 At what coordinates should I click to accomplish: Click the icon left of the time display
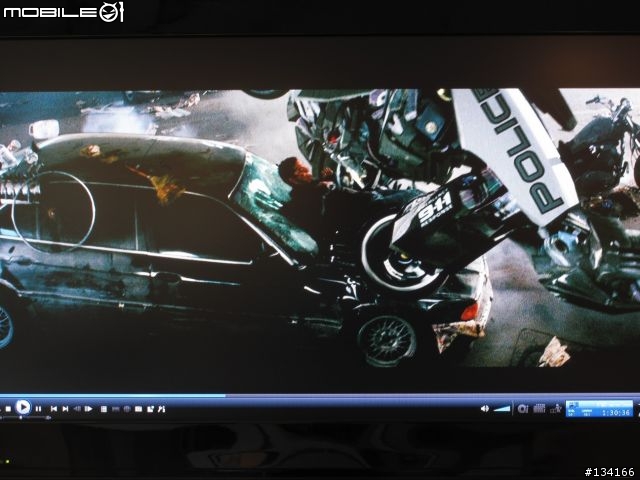click(556, 409)
